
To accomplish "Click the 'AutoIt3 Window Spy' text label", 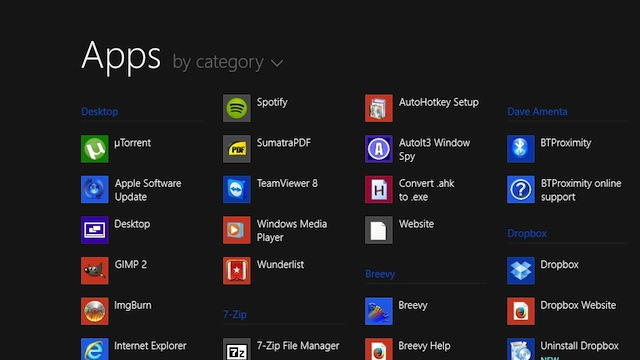I will [434, 149].
